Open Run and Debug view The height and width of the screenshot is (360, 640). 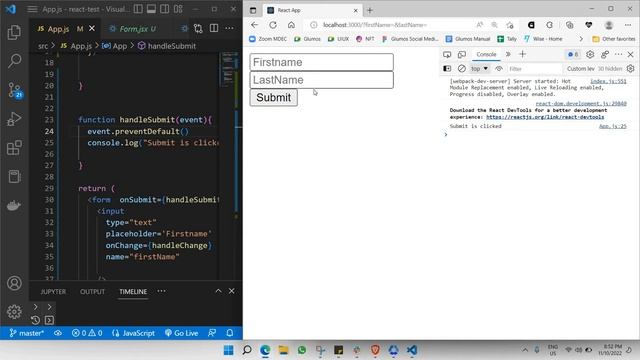[x=14, y=119]
